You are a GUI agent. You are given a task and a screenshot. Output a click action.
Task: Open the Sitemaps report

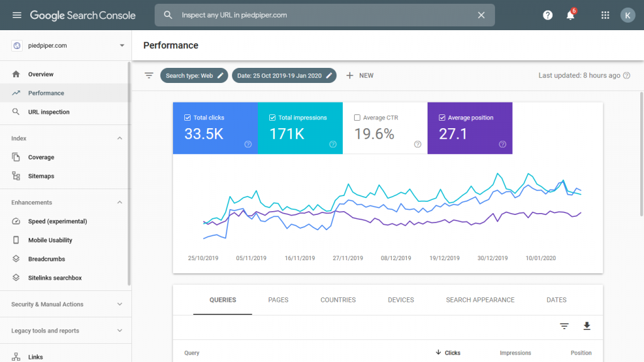click(64, 176)
